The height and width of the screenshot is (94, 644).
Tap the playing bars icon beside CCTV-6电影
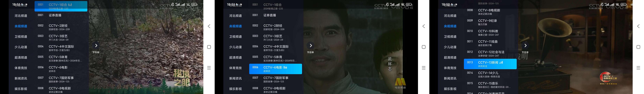click(285, 68)
